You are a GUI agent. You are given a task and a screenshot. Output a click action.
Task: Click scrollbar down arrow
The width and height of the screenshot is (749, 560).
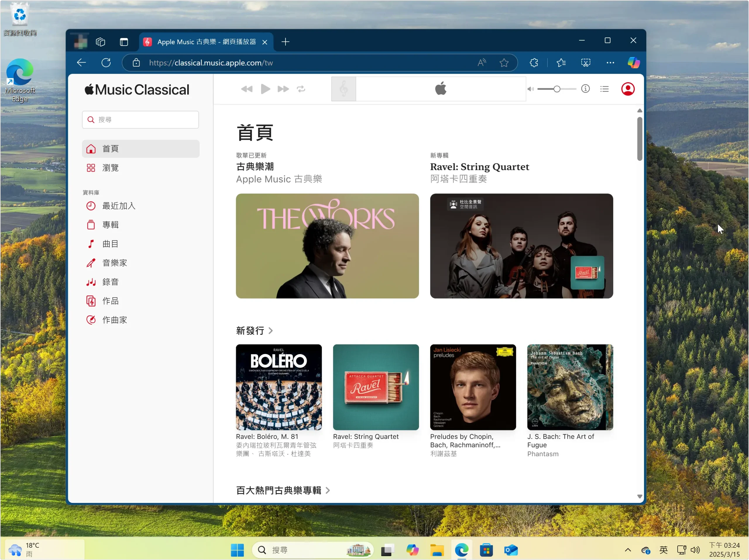(x=639, y=496)
